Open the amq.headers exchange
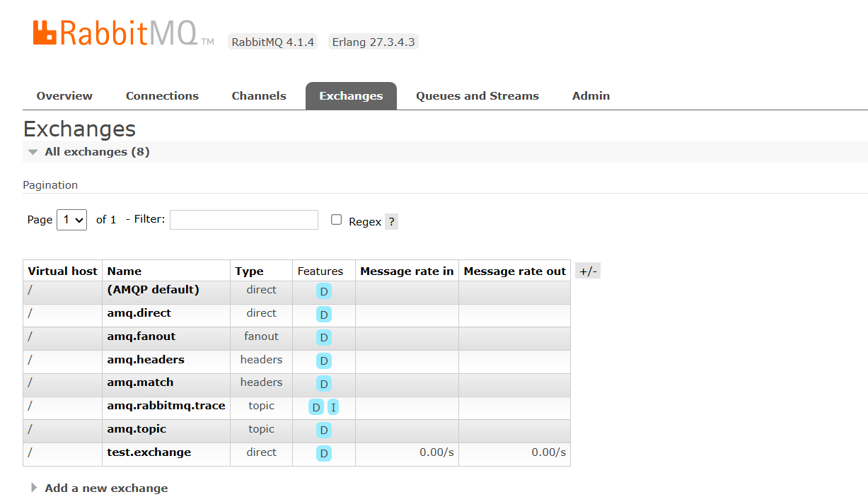 tap(146, 360)
